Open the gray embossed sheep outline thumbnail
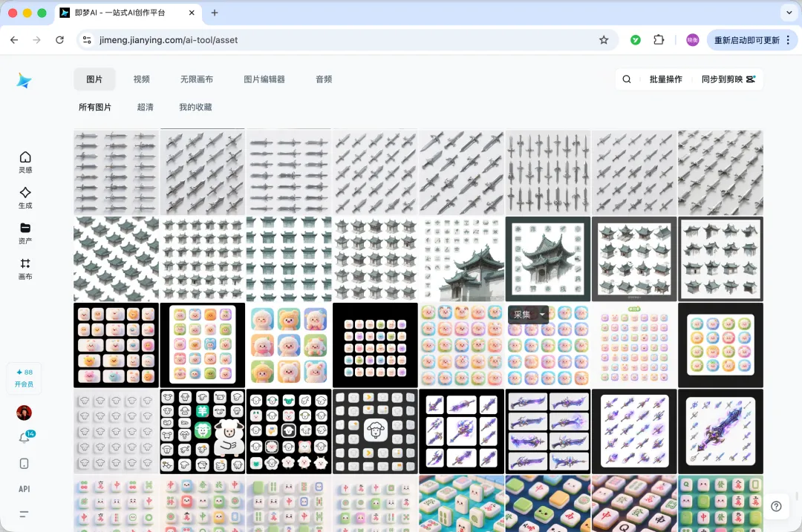Screen dimensions: 802x532 tap(116, 431)
